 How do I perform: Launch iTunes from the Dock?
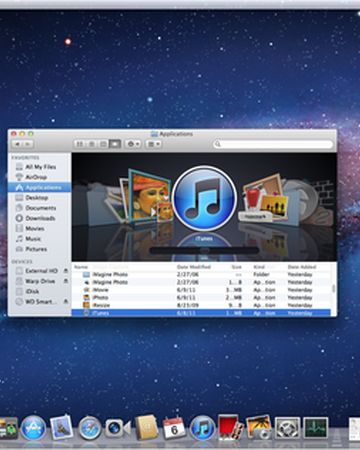coord(202,428)
